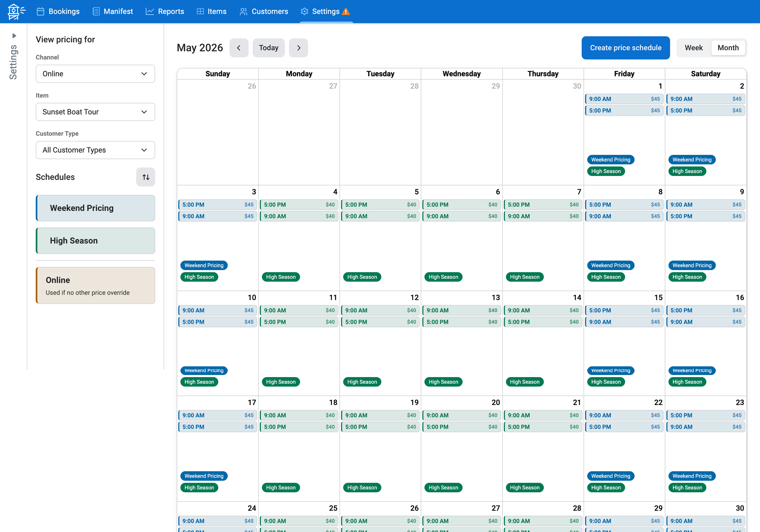Click the Bookings calendar icon

coord(40,12)
